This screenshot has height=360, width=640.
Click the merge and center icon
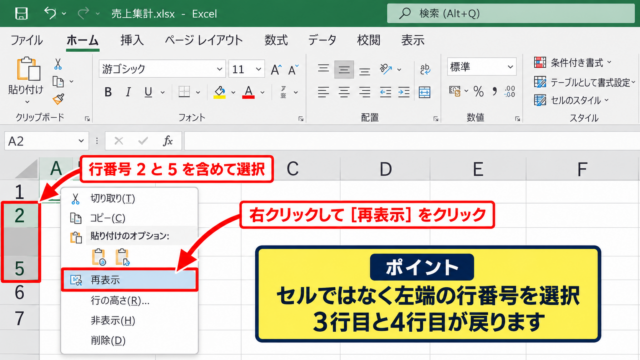[x=424, y=92]
